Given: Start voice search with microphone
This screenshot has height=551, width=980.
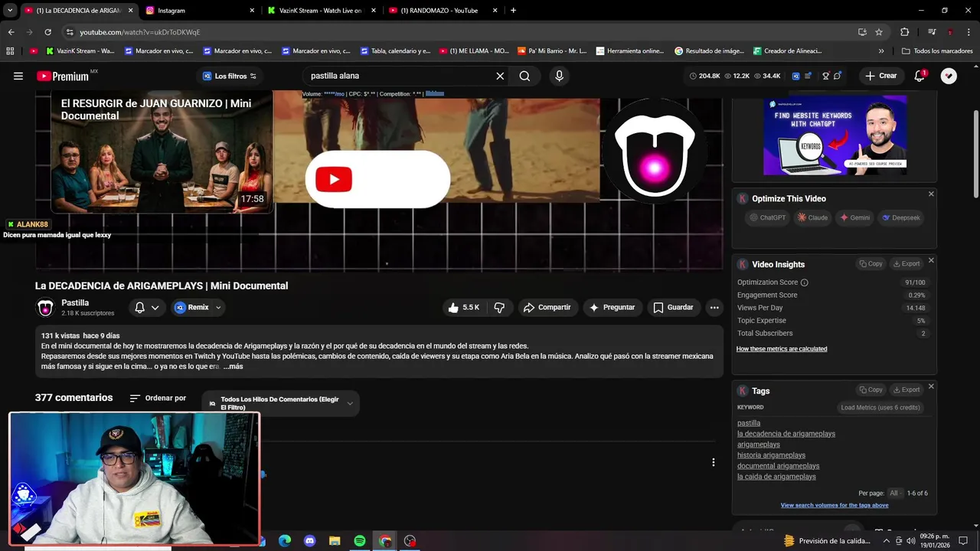Looking at the screenshot, I should click(559, 76).
